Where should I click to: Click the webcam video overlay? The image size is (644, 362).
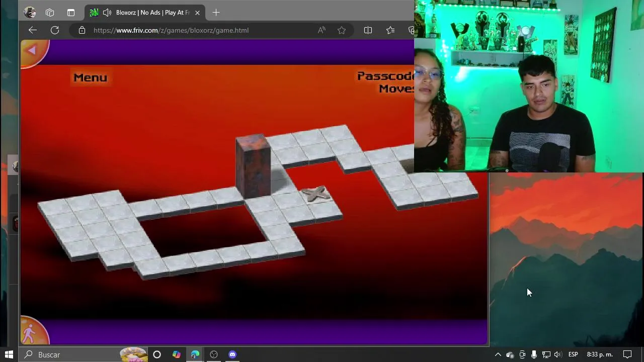click(529, 86)
